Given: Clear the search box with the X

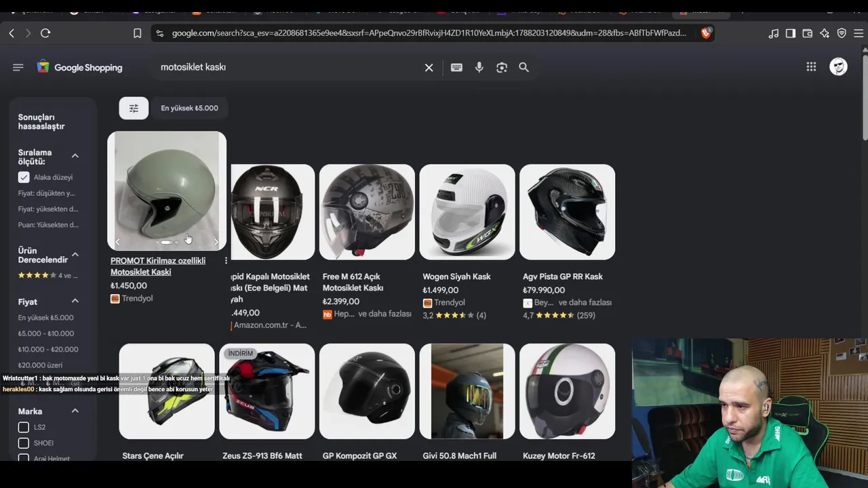Looking at the screenshot, I should 429,68.
